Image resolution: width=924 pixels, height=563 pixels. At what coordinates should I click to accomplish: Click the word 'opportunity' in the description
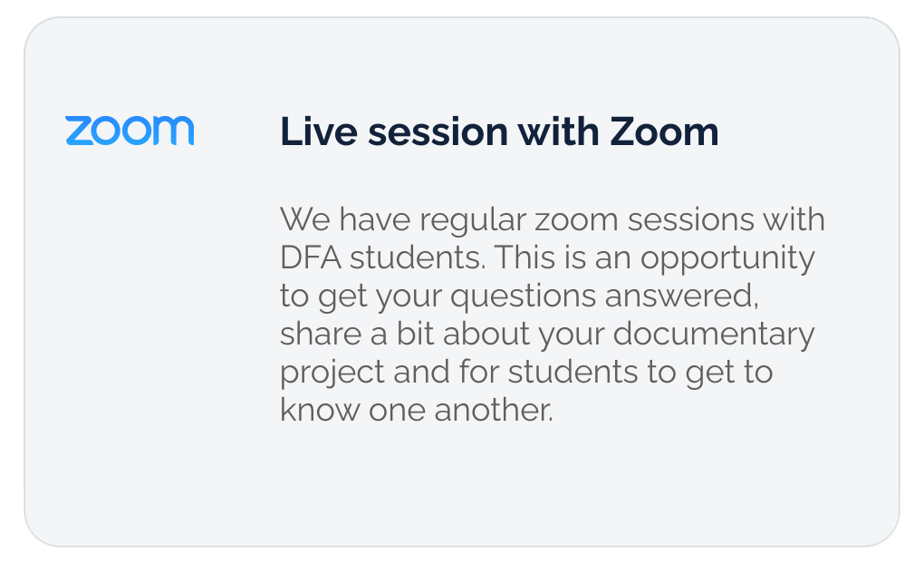click(727, 259)
